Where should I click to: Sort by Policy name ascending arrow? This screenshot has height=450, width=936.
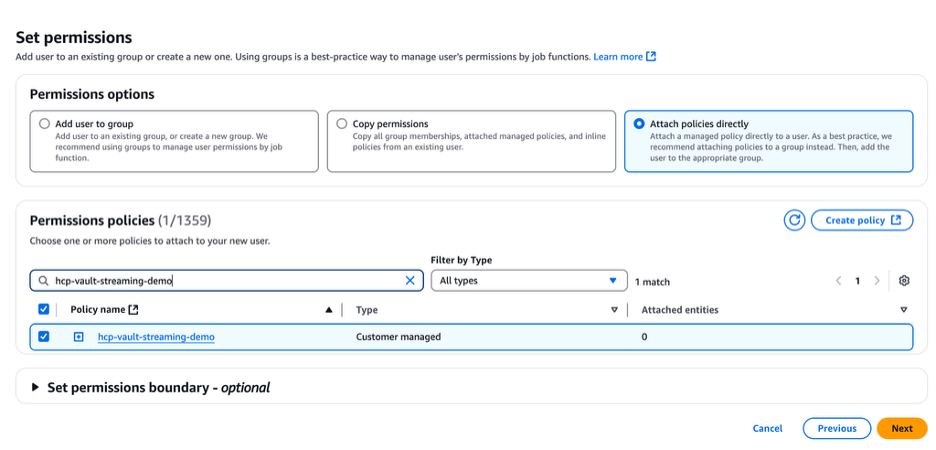(x=328, y=310)
